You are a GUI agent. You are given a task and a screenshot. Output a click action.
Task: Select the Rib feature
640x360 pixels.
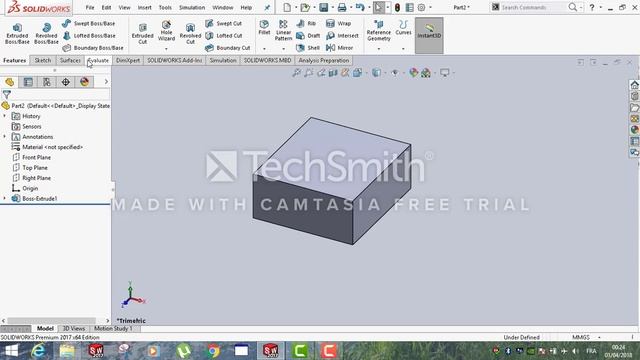(306, 24)
